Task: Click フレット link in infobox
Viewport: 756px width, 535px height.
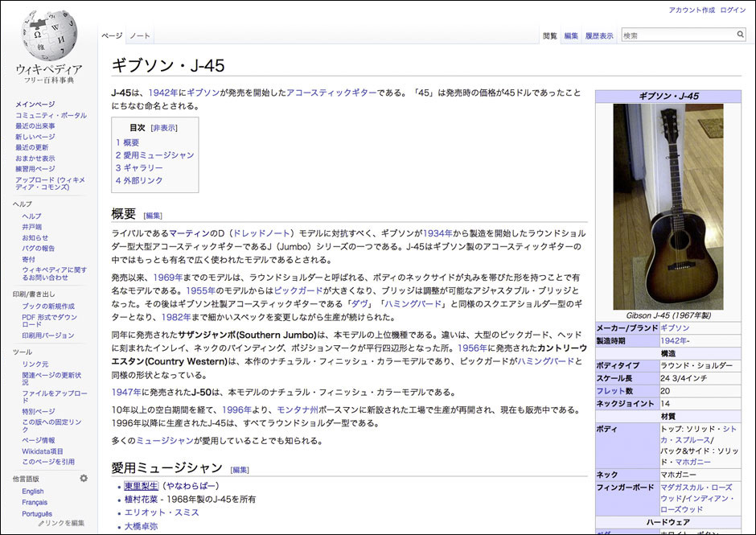Action: pos(611,391)
